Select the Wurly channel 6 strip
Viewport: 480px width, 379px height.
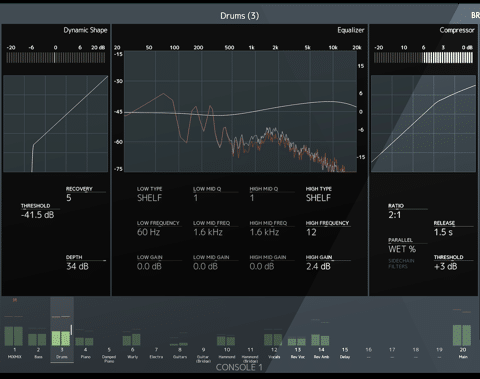133,330
